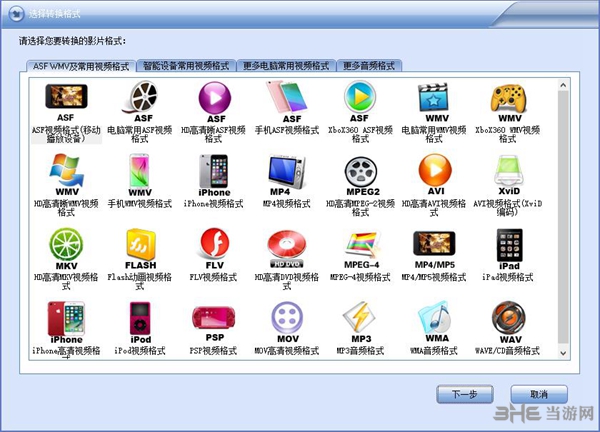
Task: Choose the MP4 player video format
Action: [x=287, y=181]
